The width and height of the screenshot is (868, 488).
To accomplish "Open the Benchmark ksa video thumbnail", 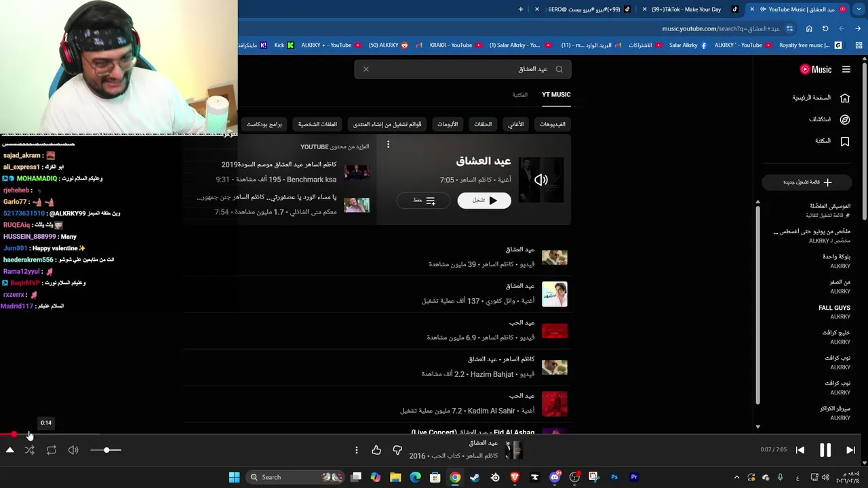I will point(357,173).
